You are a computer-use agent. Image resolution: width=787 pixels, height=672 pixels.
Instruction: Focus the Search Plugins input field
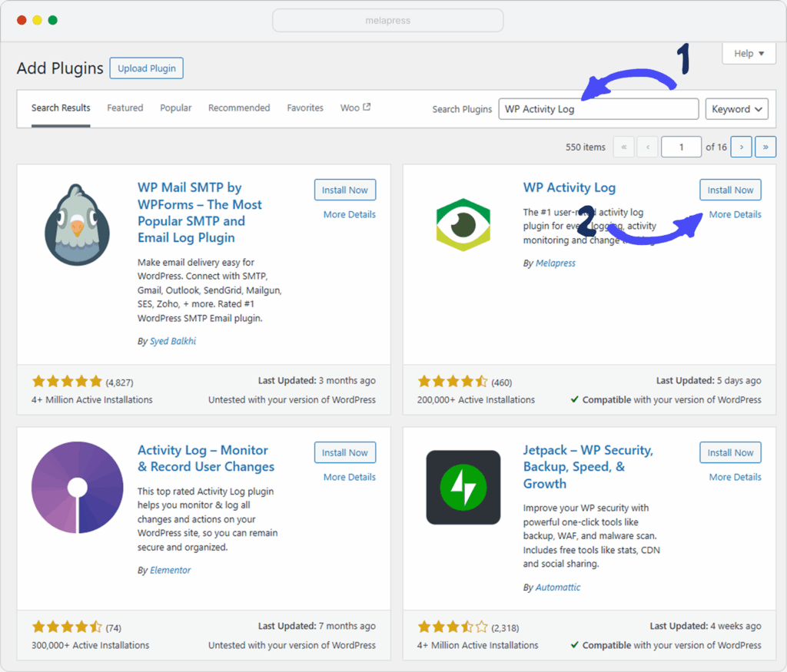(x=598, y=109)
